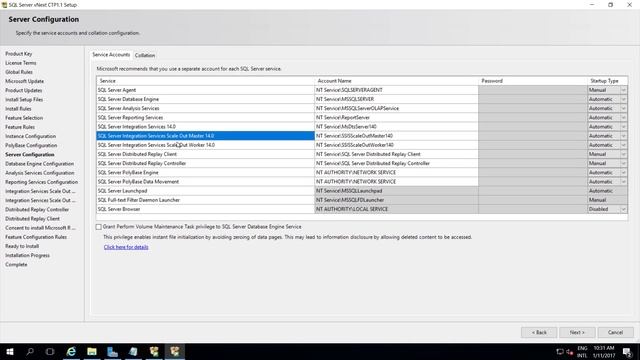Open Startup Type dropdown for SQL Server Analysis Services
The height and width of the screenshot is (360, 640).
[623, 108]
